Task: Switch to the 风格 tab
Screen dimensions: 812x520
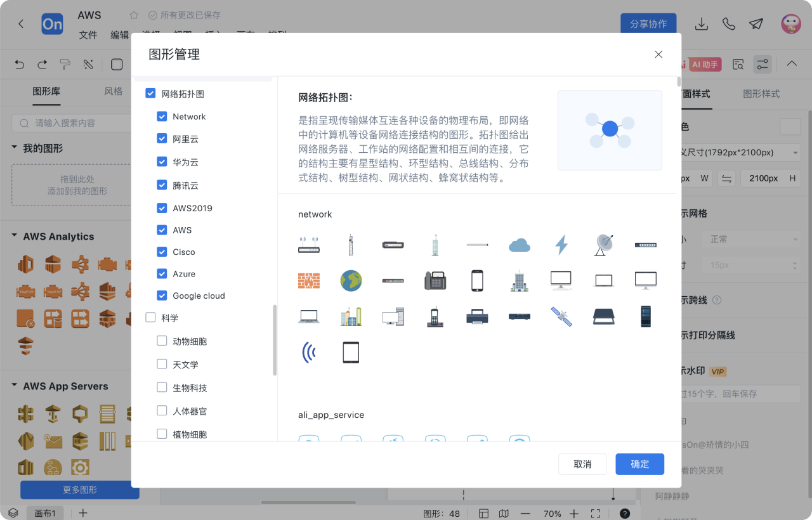Action: click(113, 91)
